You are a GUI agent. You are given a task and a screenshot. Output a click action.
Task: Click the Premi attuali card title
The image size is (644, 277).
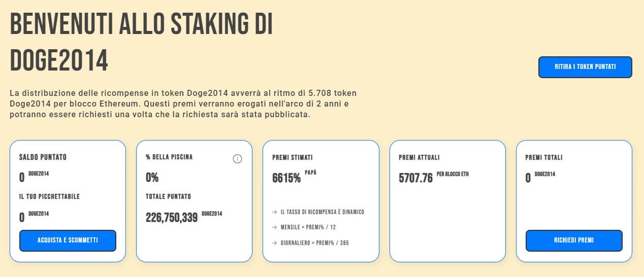(x=419, y=158)
